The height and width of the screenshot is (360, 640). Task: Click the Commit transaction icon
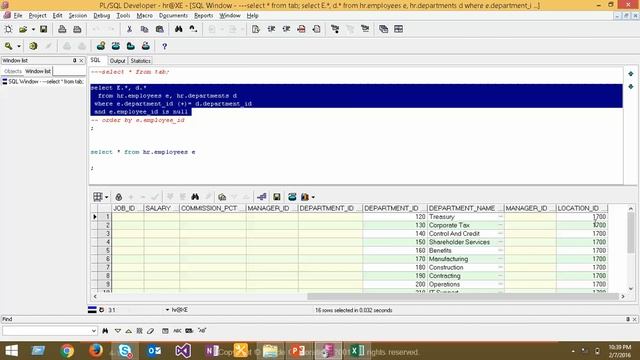pos(67,46)
